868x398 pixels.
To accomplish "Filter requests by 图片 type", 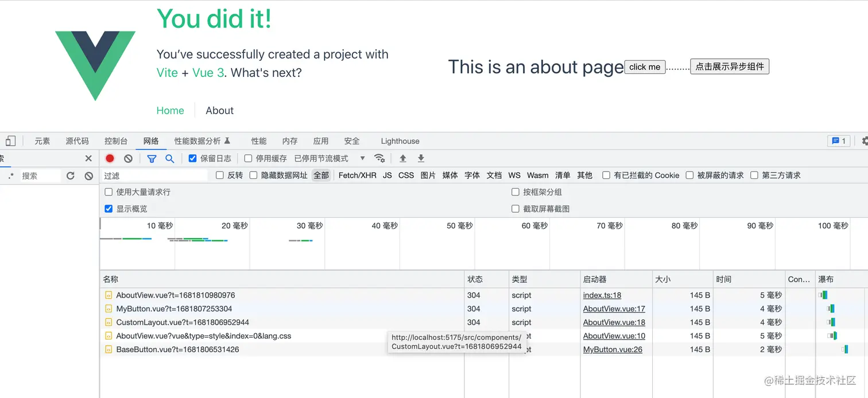I will 428,175.
